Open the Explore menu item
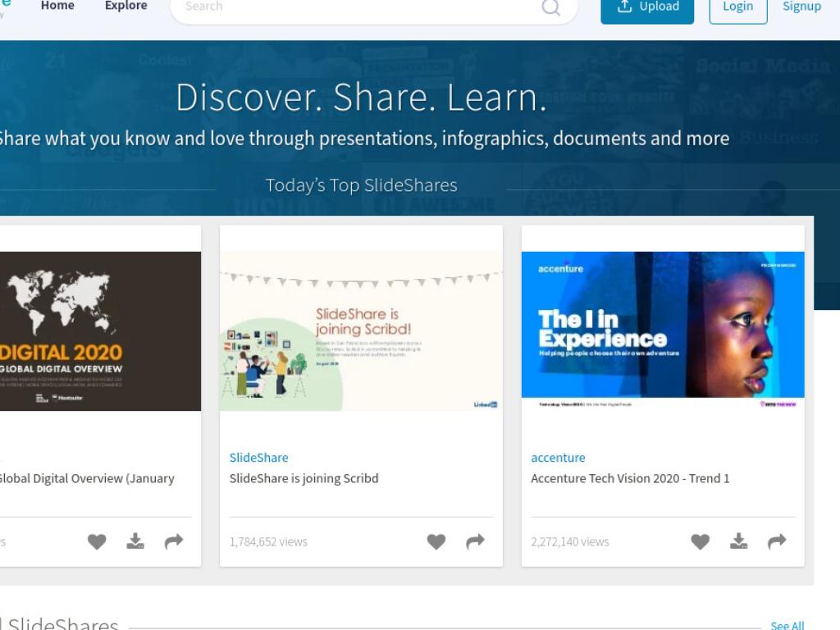Viewport: 840px width, 630px height. pos(126,6)
